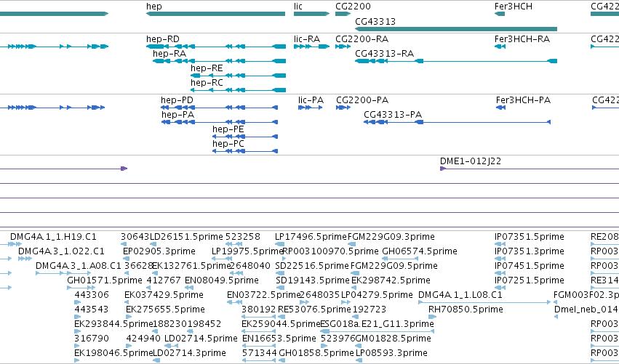This screenshot has width=619, height=364.
Task: Open the CG43313-RA transcript label
Action: click(385, 54)
